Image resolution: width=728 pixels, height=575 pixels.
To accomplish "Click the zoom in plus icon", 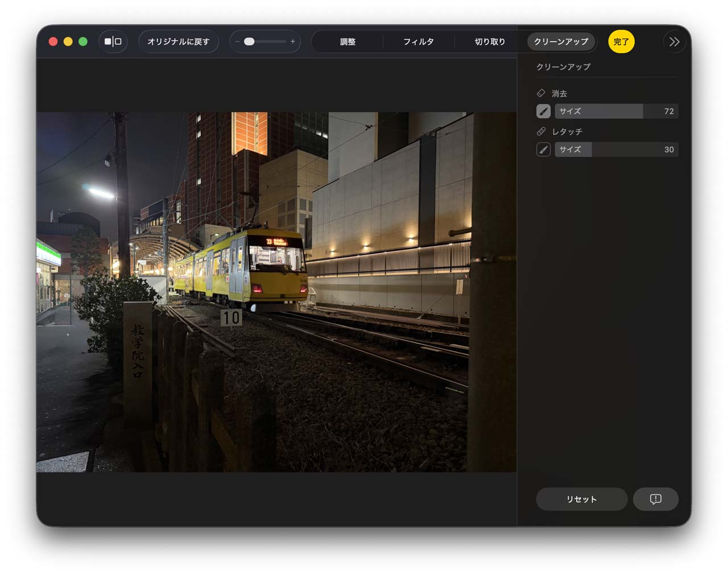I will tap(293, 42).
